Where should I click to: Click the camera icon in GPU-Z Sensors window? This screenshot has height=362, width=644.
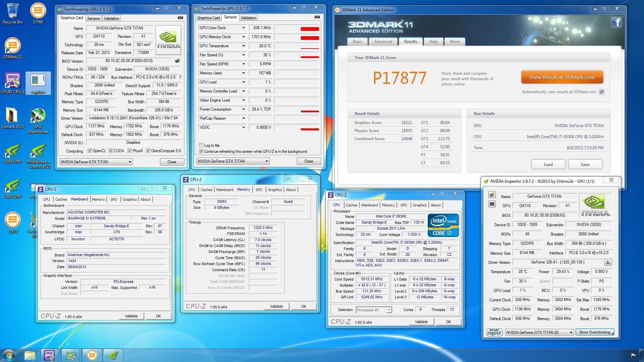(x=317, y=17)
